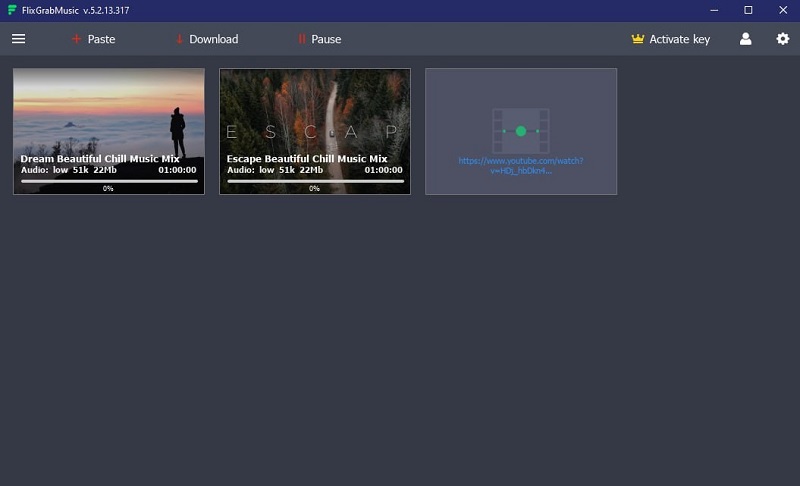800x486 pixels.
Task: Click the Pause label in the toolbar
Action: click(x=326, y=39)
